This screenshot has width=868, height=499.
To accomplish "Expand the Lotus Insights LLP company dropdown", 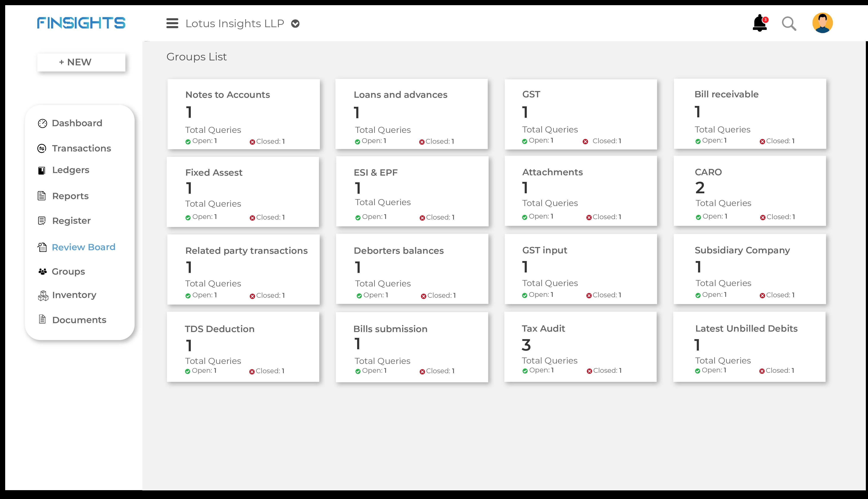I will 295,24.
